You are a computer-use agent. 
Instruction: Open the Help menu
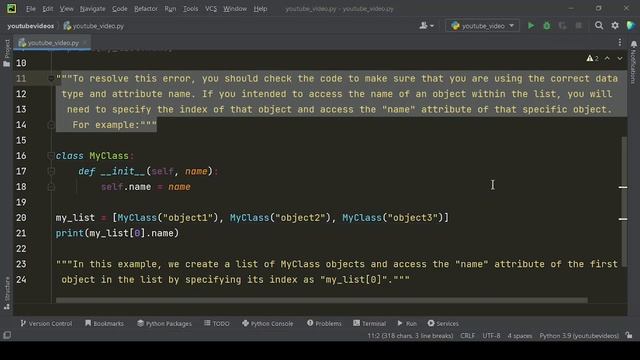260,9
